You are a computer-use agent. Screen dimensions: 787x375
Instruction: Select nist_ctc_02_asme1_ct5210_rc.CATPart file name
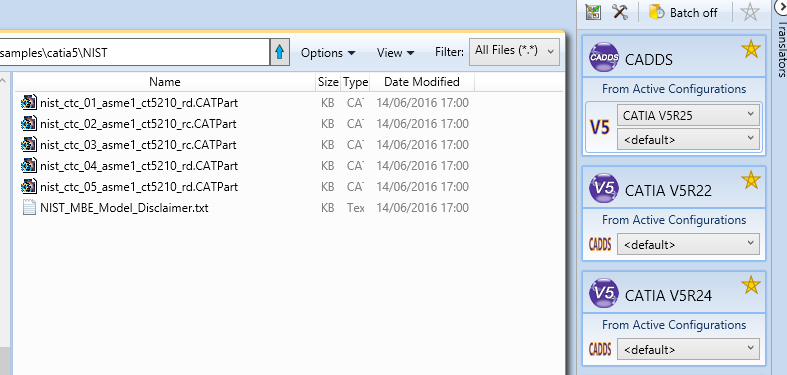coord(138,124)
